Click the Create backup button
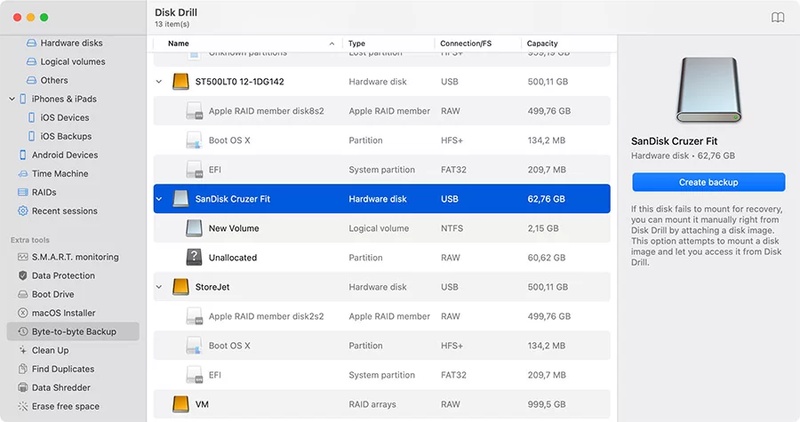 (x=709, y=182)
